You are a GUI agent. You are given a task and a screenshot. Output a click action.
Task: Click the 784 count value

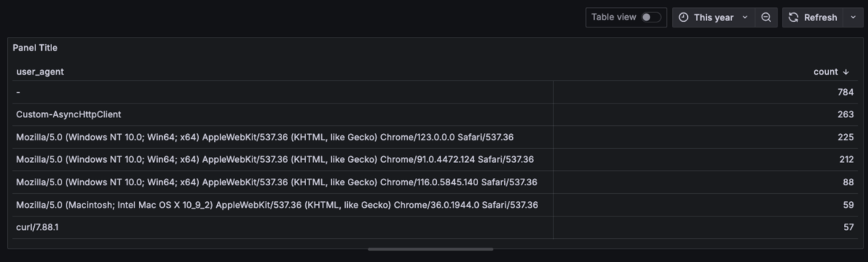tap(846, 92)
